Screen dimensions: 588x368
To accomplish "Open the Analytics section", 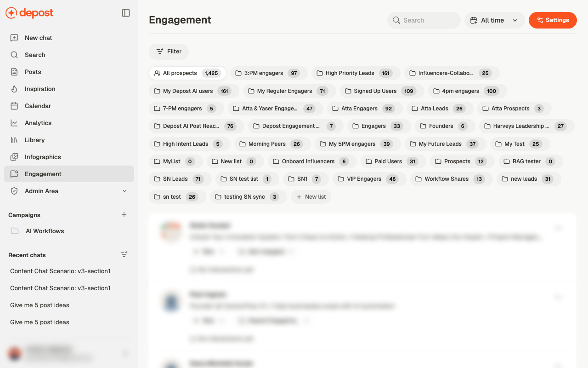I will (69, 123).
